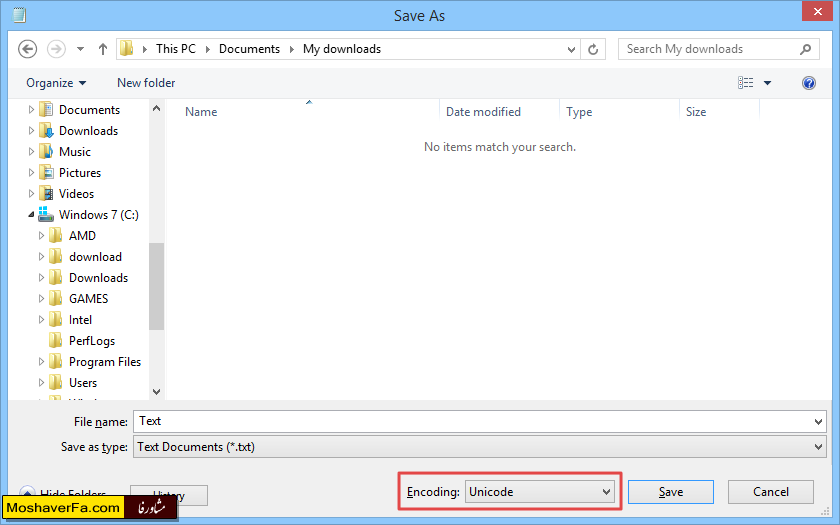The height and width of the screenshot is (525, 840).
Task: Sort by Date modified column
Action: click(x=483, y=111)
